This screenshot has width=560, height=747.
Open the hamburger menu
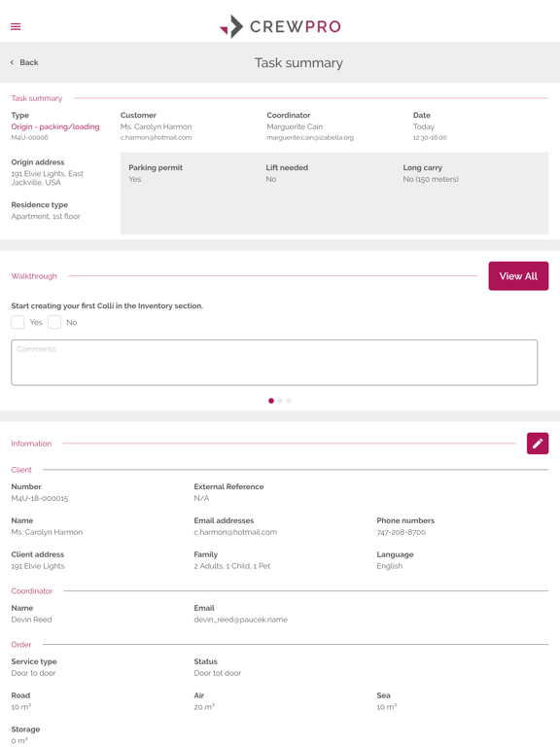pos(16,26)
